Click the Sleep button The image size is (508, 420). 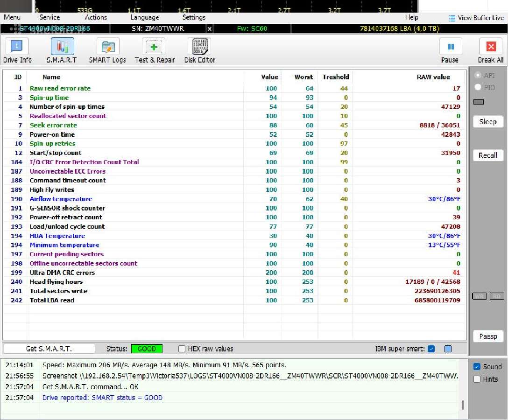coord(488,122)
